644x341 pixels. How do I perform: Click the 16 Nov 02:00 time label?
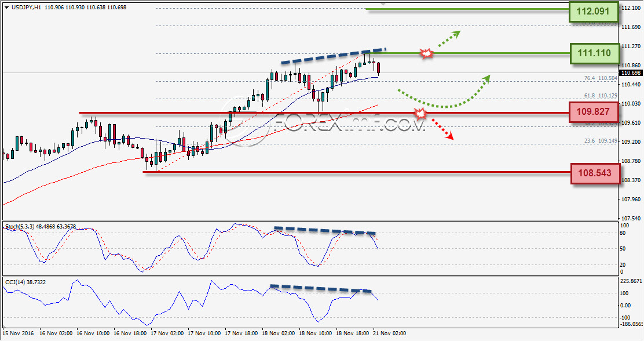(x=56, y=333)
